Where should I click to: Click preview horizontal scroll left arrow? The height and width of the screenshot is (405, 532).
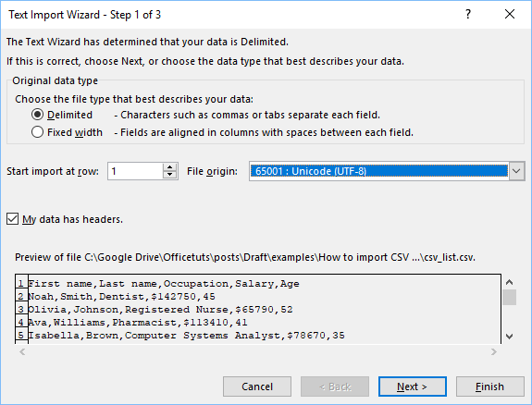pos(22,352)
